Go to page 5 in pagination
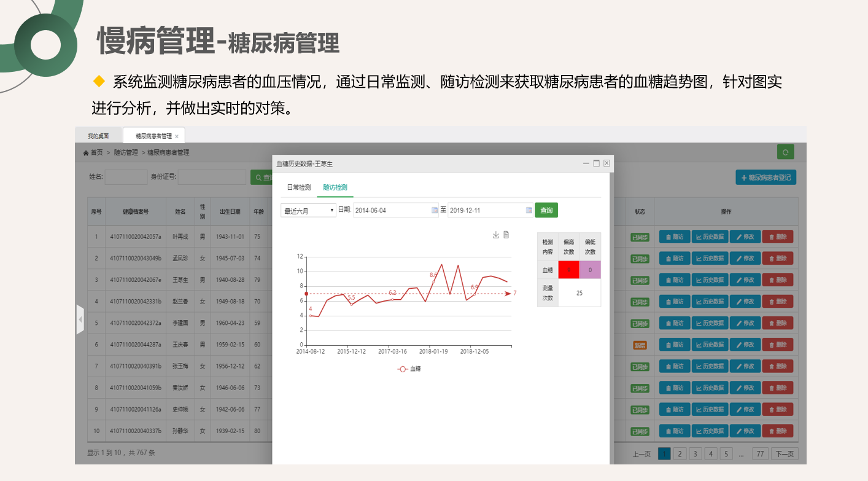868x481 pixels. coord(726,454)
